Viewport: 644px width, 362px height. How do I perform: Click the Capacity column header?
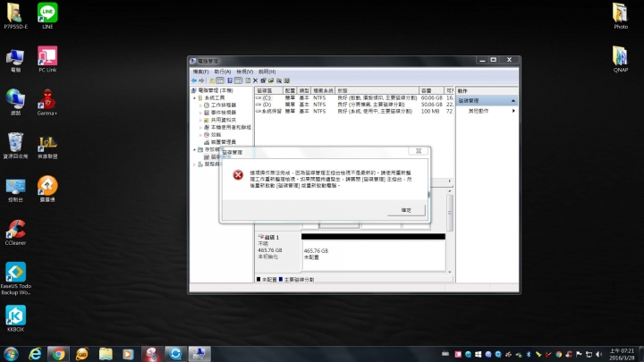[431, 90]
